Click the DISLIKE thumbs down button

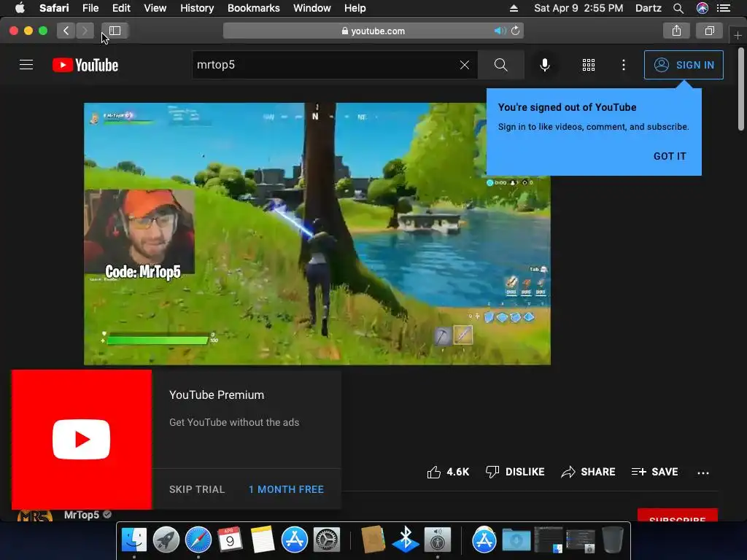coord(515,472)
